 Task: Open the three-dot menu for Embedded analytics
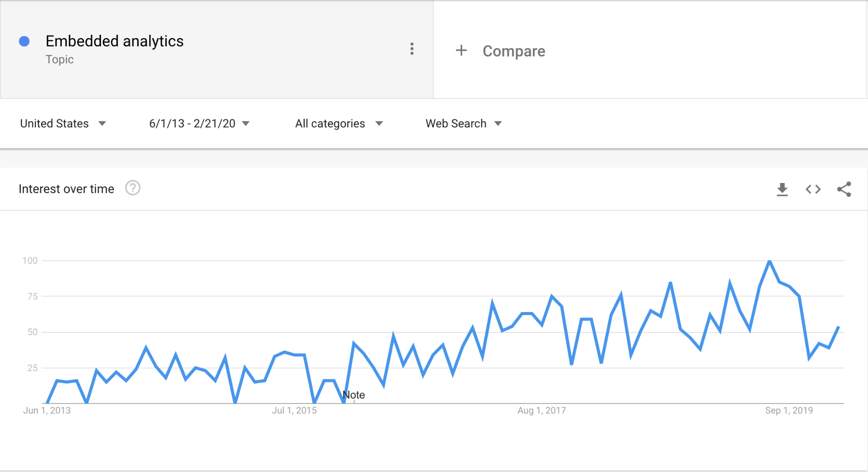tap(412, 49)
